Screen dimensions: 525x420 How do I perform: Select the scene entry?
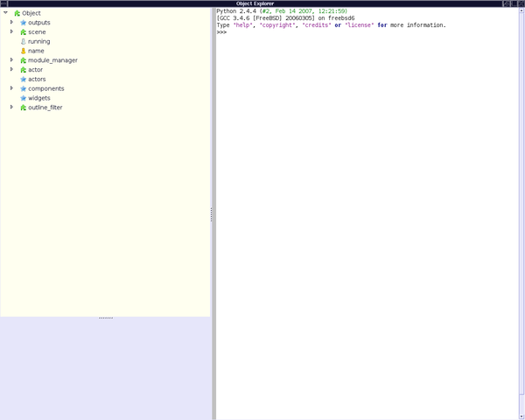click(x=37, y=31)
